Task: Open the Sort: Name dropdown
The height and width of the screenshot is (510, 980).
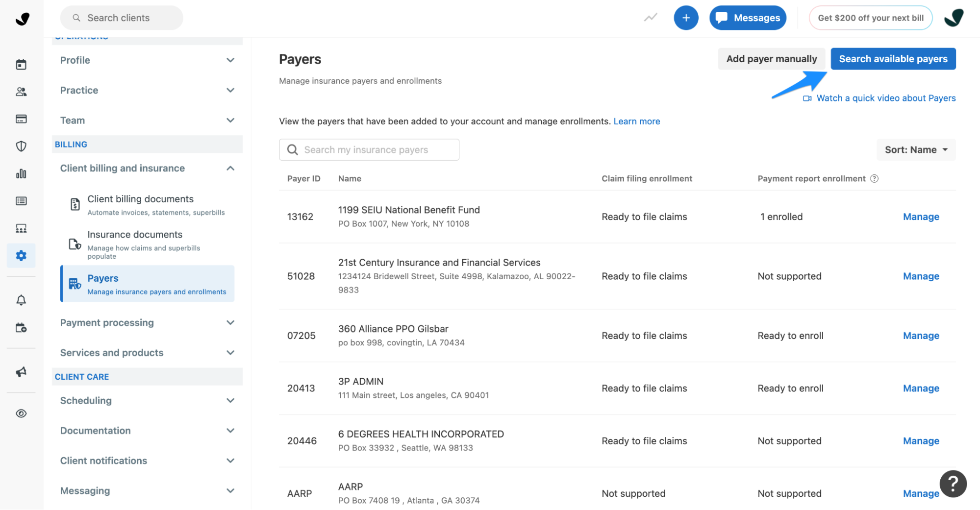Action: point(916,150)
